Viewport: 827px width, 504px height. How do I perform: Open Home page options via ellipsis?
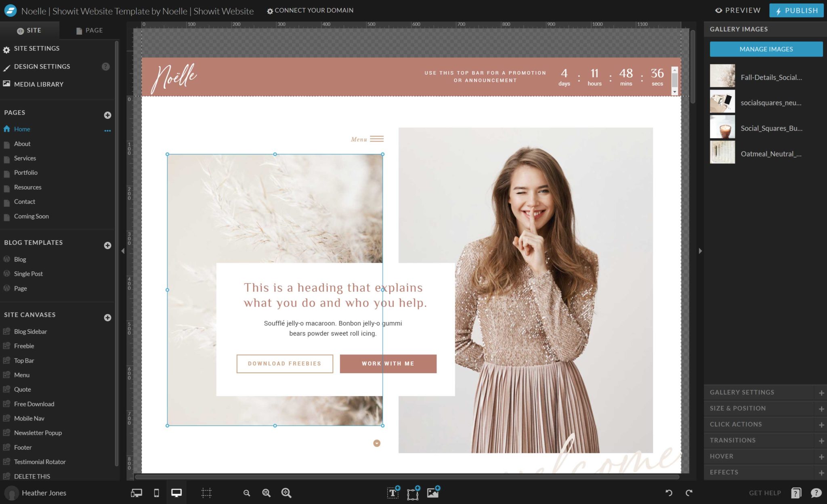click(107, 130)
